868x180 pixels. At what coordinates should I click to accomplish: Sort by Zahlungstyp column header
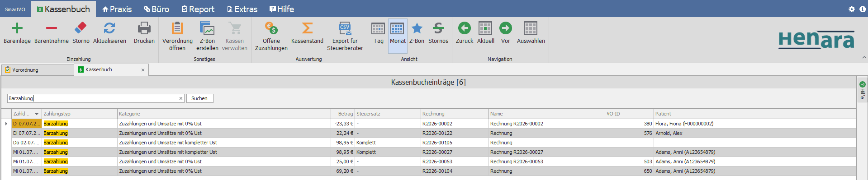[x=79, y=114]
